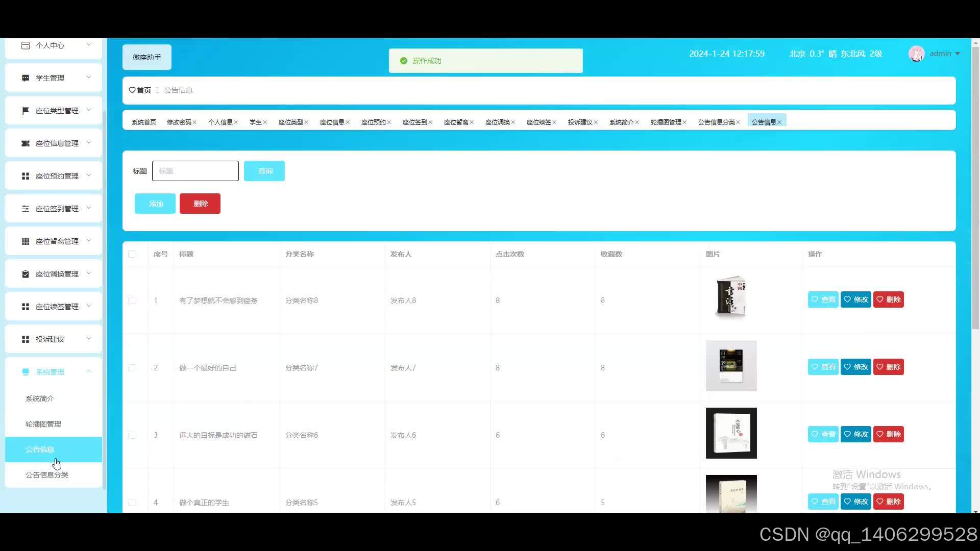Click the clipboard icon beside 座位调换管理
Screen dimensions: 980x551
pos(26,274)
